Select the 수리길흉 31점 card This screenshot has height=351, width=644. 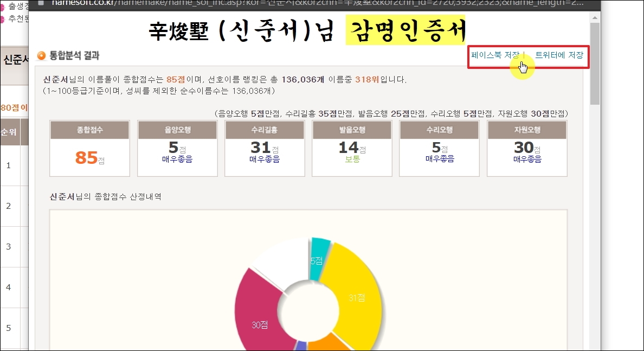pyautogui.click(x=265, y=148)
